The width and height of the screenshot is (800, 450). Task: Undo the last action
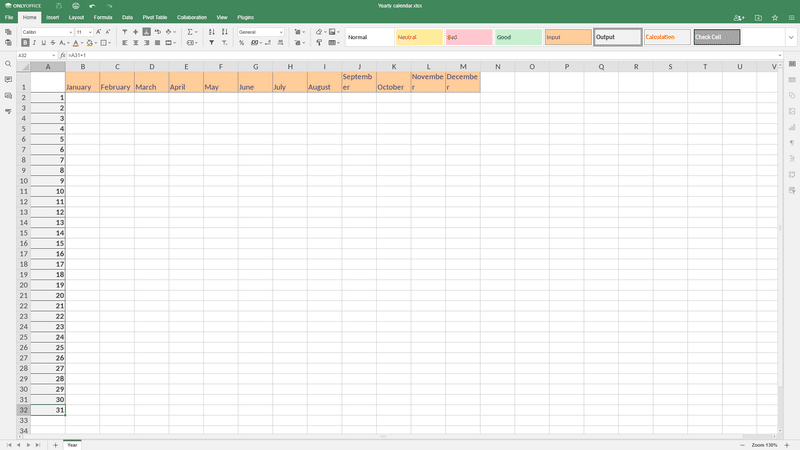click(92, 6)
